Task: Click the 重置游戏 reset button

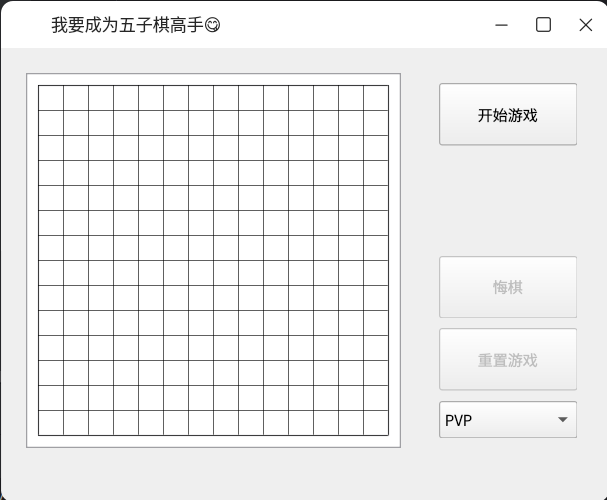Action: (x=508, y=360)
